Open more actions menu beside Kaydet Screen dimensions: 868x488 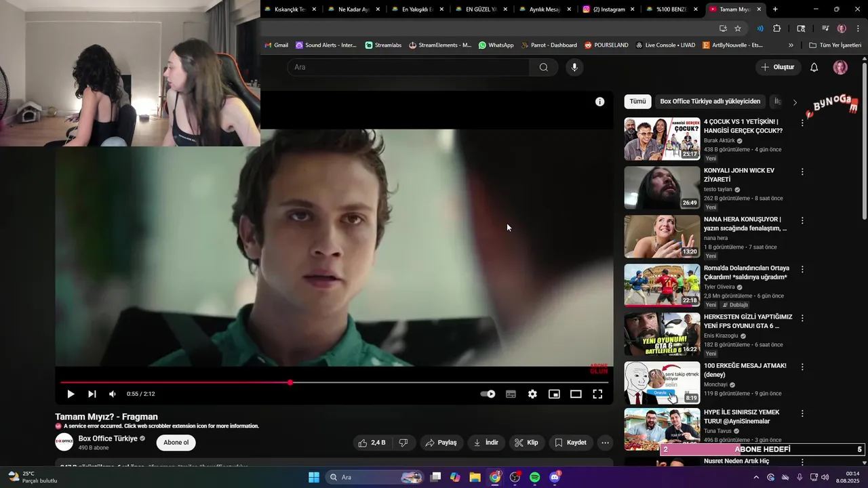coord(606,443)
